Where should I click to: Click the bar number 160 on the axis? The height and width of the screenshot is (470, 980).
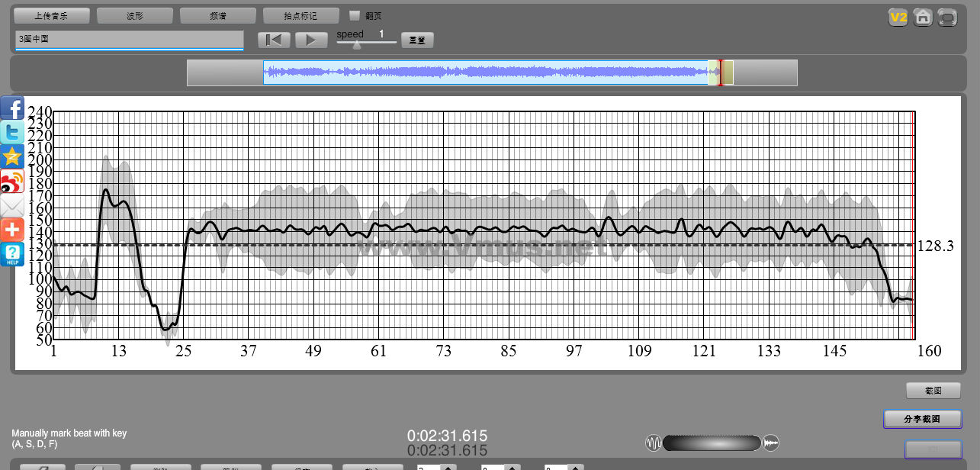(929, 351)
